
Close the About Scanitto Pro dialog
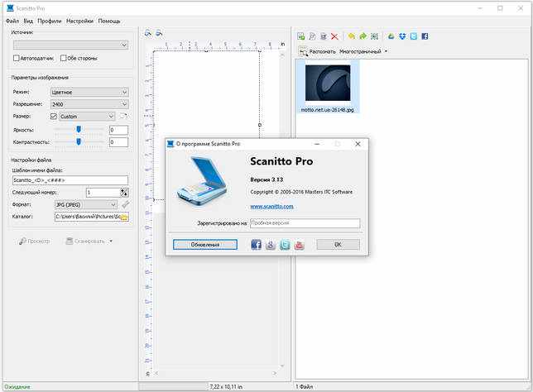[358, 144]
